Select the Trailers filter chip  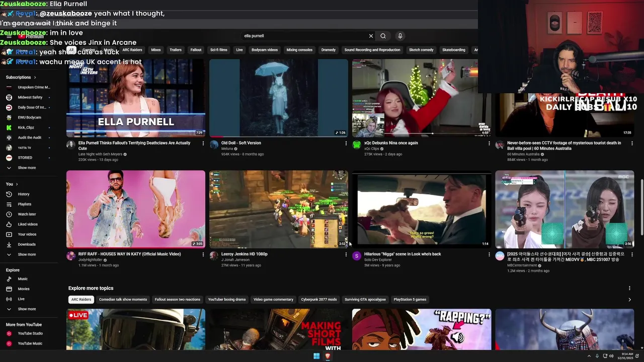(176, 50)
